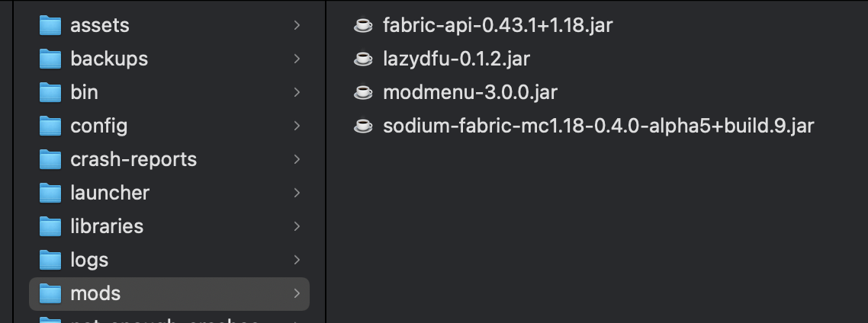Click the config folder icon
The height and width of the screenshot is (323, 868).
[x=50, y=126]
